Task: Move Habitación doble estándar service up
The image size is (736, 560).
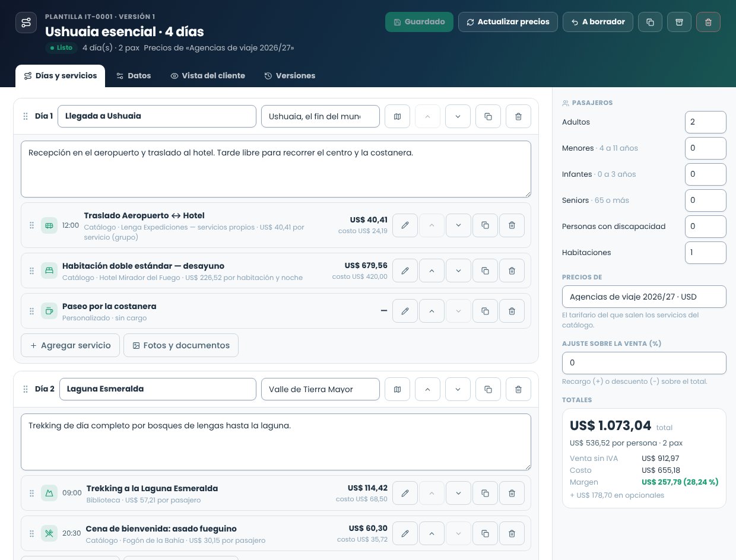Action: 432,271
